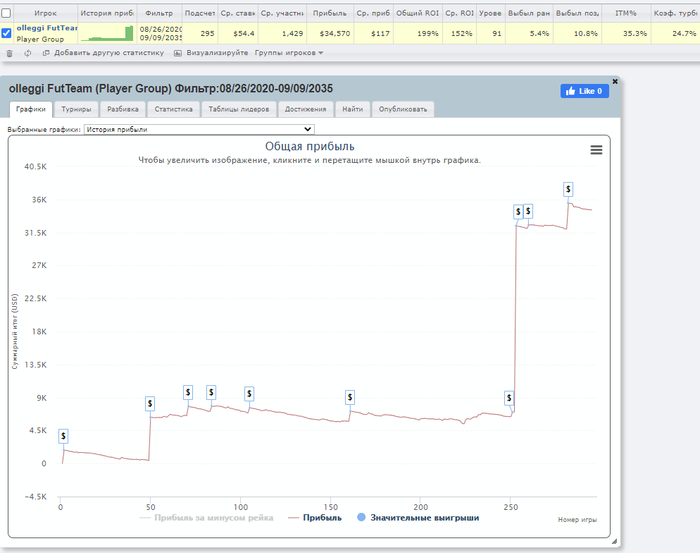Click the Facebook Like button
The width and height of the screenshot is (700, 553).
click(x=584, y=91)
